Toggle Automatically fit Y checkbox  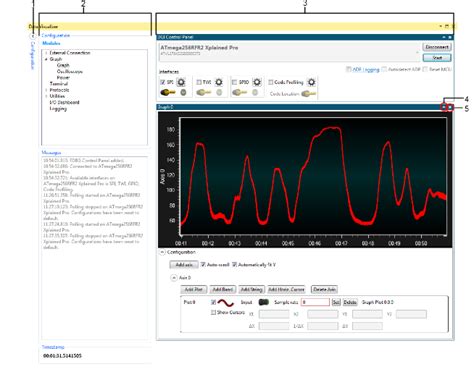234,265
